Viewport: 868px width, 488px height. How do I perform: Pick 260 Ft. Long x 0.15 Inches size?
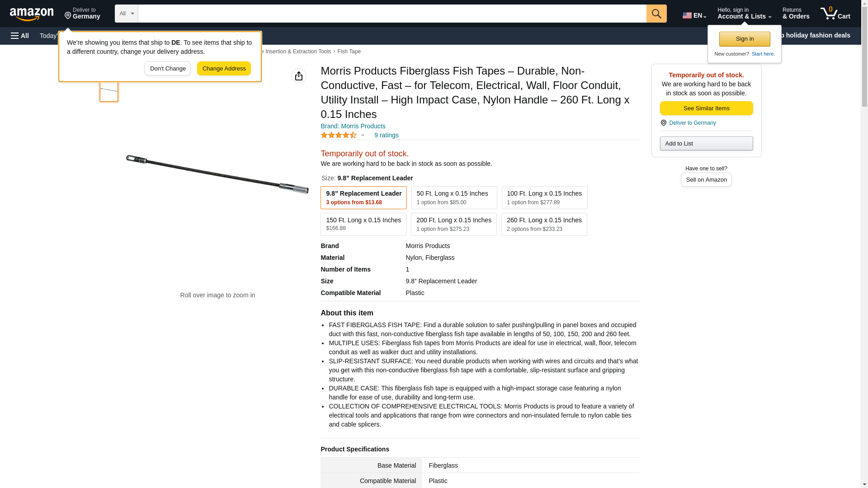[544, 224]
